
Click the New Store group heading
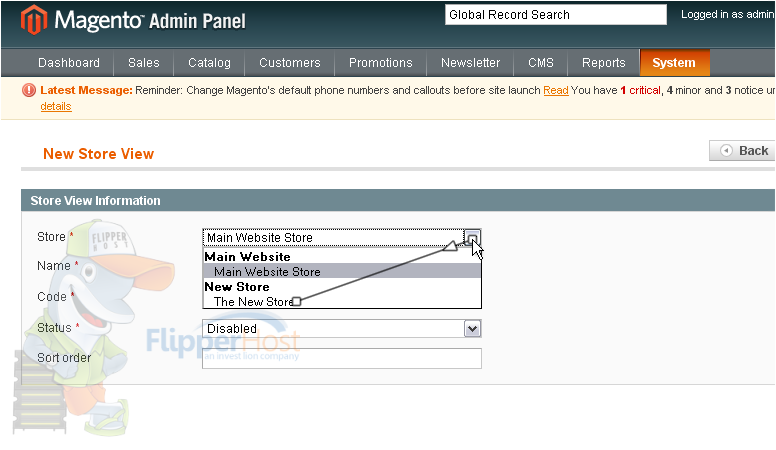pyautogui.click(x=237, y=287)
